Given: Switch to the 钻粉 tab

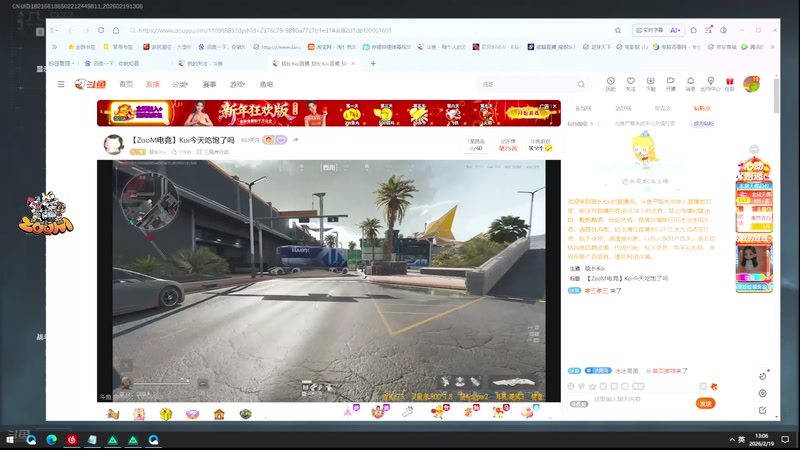Looking at the screenshot, I should [702, 108].
